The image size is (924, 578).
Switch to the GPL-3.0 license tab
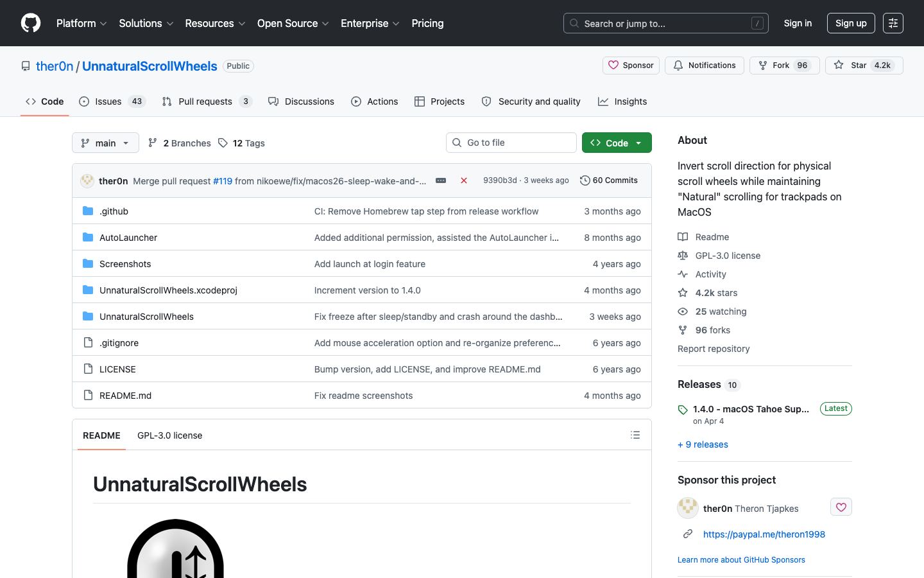[x=169, y=435]
